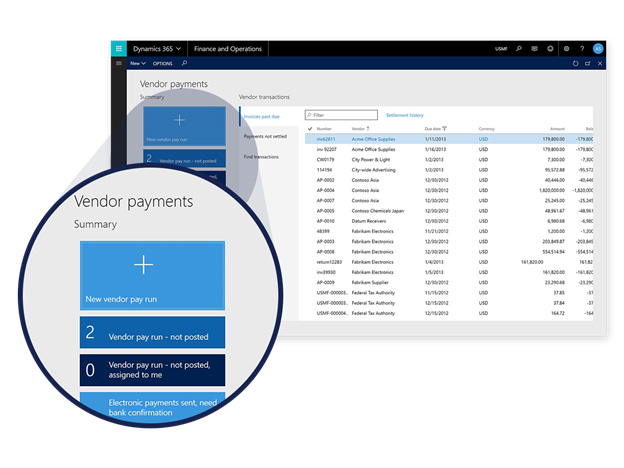
Task: Expand the Dynamics 365 dropdown
Action: point(157,49)
